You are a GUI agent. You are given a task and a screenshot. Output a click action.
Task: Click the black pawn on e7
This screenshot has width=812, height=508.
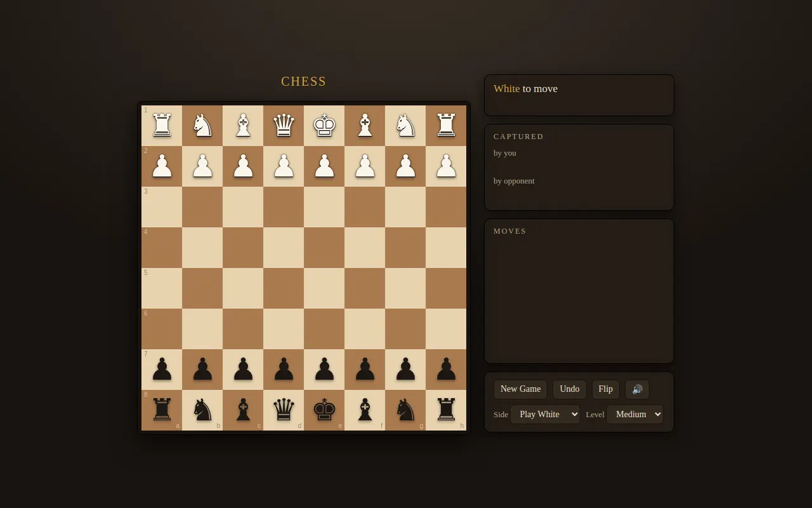(324, 370)
